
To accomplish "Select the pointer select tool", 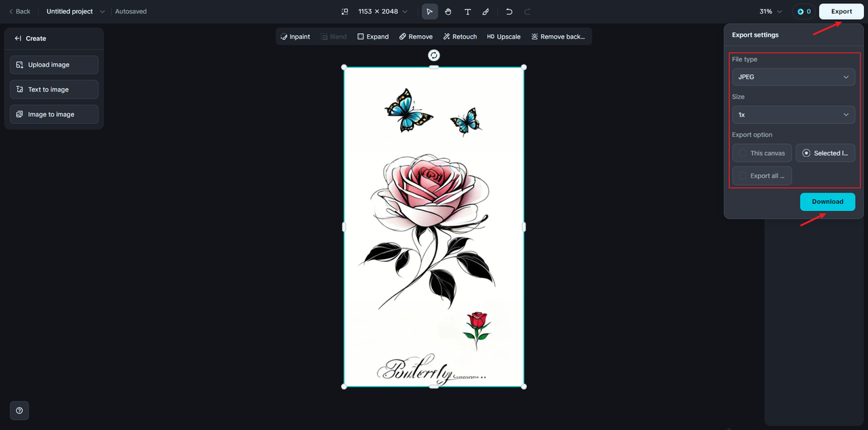I will [430, 12].
